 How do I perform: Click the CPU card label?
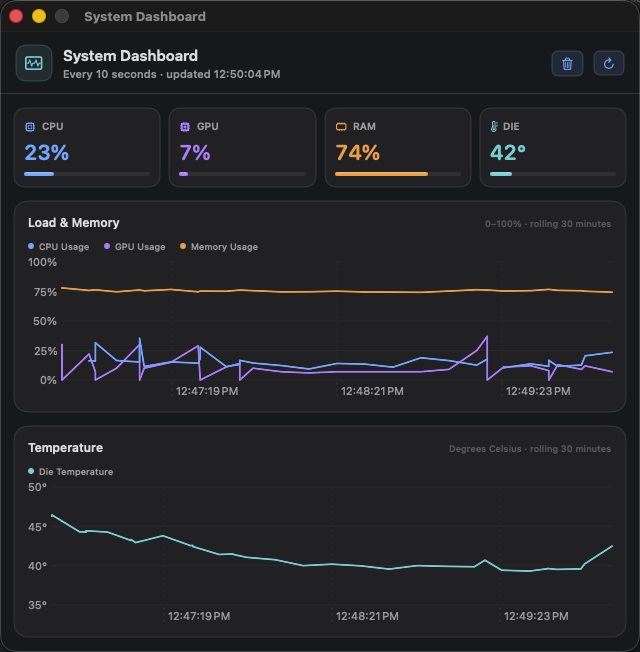point(53,126)
